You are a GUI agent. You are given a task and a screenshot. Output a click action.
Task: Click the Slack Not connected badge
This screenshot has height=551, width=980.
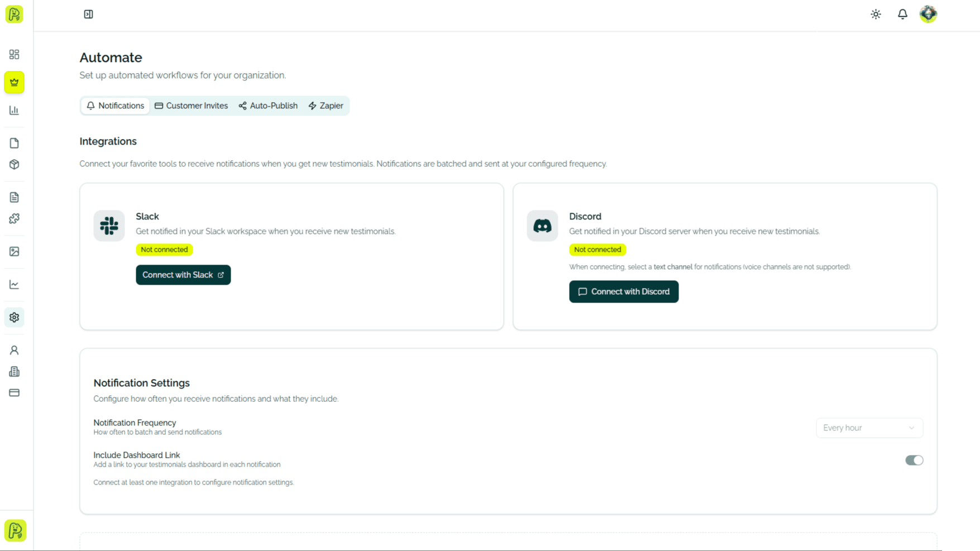click(164, 250)
